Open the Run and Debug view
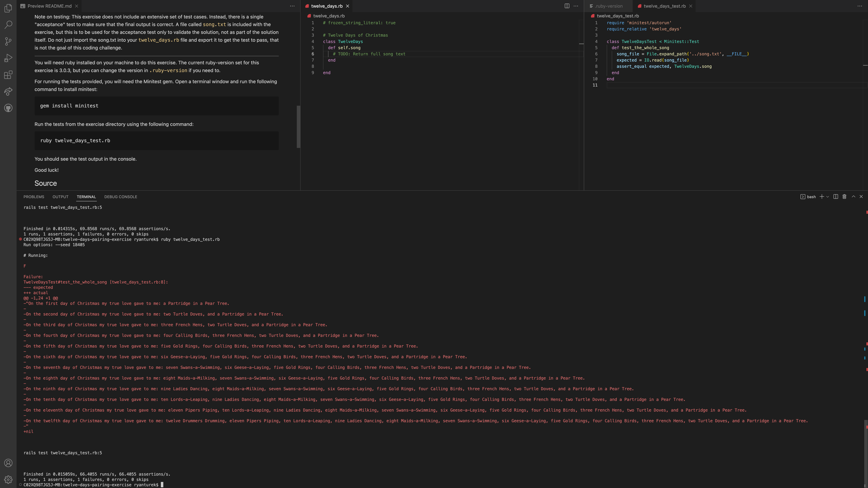Screen dimensions: 868x488 coord(8,58)
